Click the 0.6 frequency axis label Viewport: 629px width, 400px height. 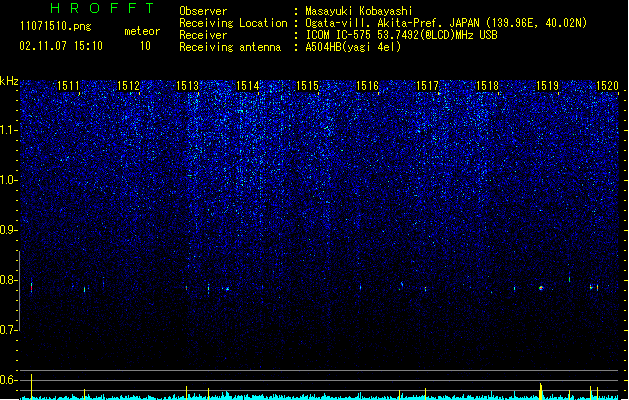(x=8, y=380)
